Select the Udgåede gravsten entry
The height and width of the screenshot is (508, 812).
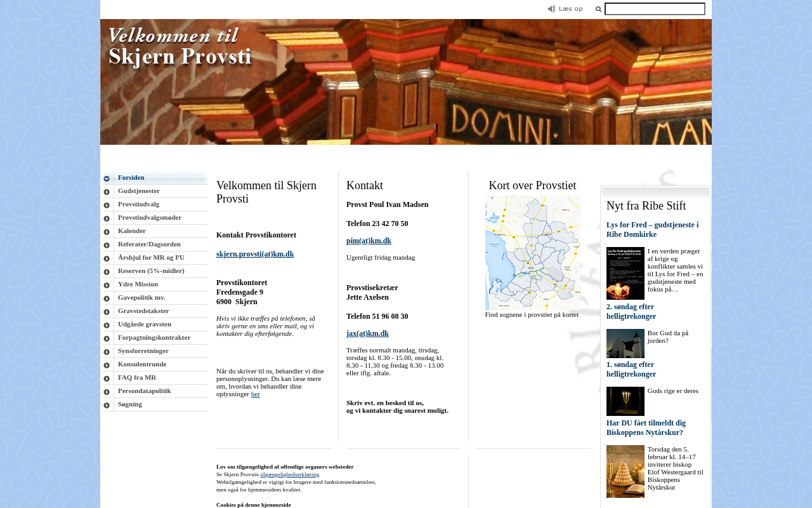(x=145, y=324)
